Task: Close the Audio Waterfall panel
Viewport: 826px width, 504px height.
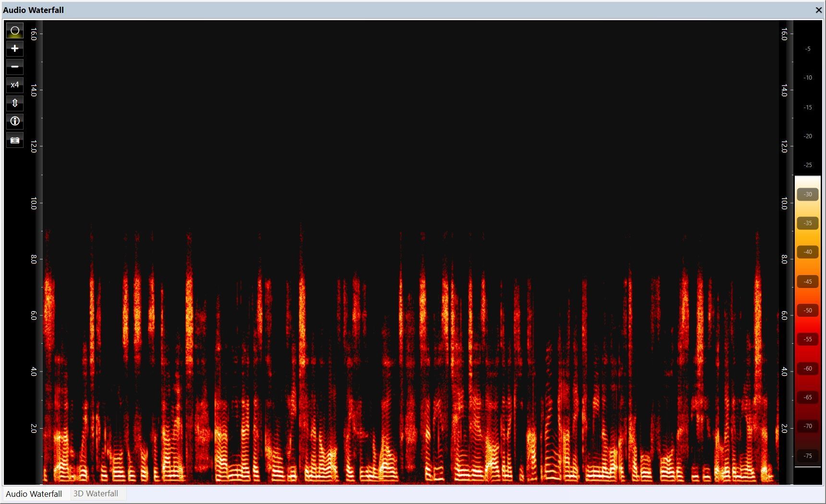Action: (x=819, y=10)
